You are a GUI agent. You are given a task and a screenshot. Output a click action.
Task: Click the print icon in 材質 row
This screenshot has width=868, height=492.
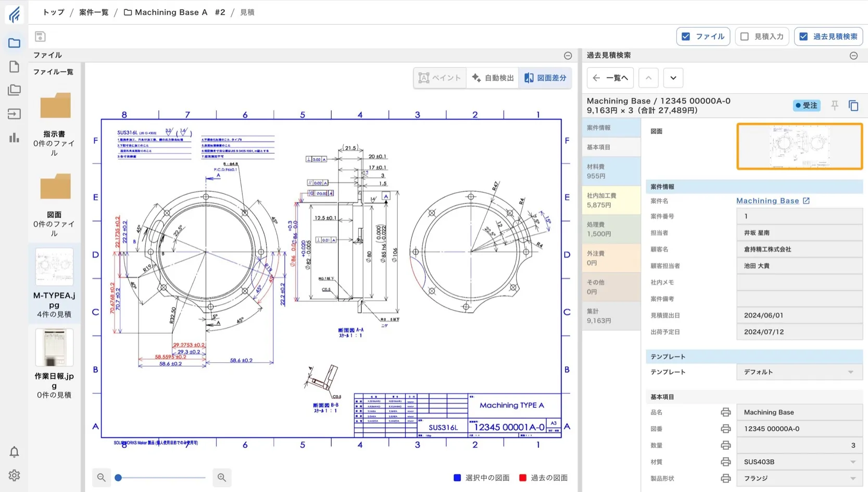[x=725, y=462]
